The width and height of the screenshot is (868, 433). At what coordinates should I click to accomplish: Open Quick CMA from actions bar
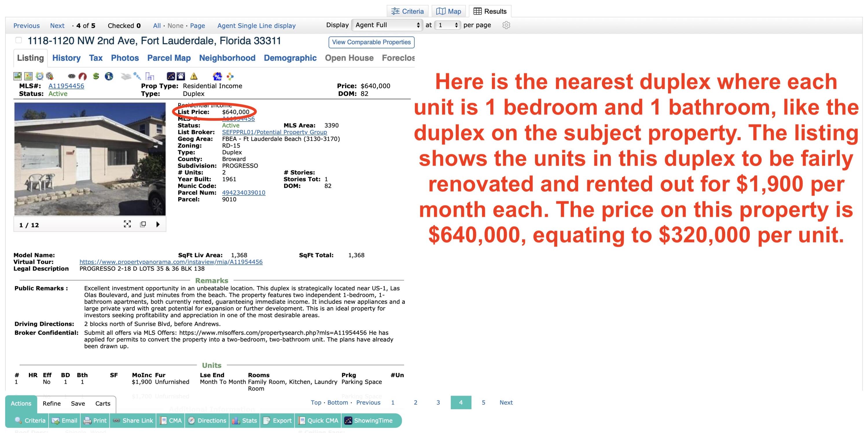(318, 420)
